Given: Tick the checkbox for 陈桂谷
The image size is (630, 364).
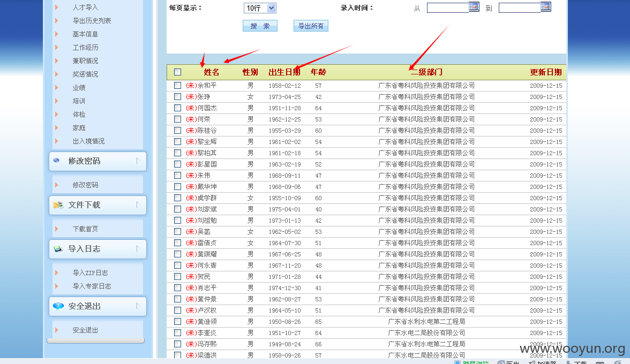Looking at the screenshot, I should click(x=178, y=131).
